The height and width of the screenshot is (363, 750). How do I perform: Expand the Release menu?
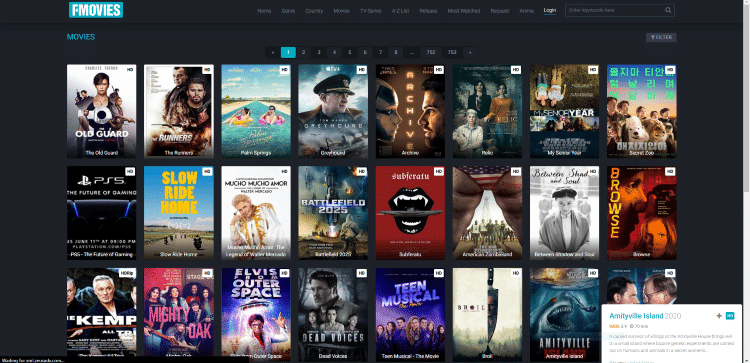coord(428,11)
